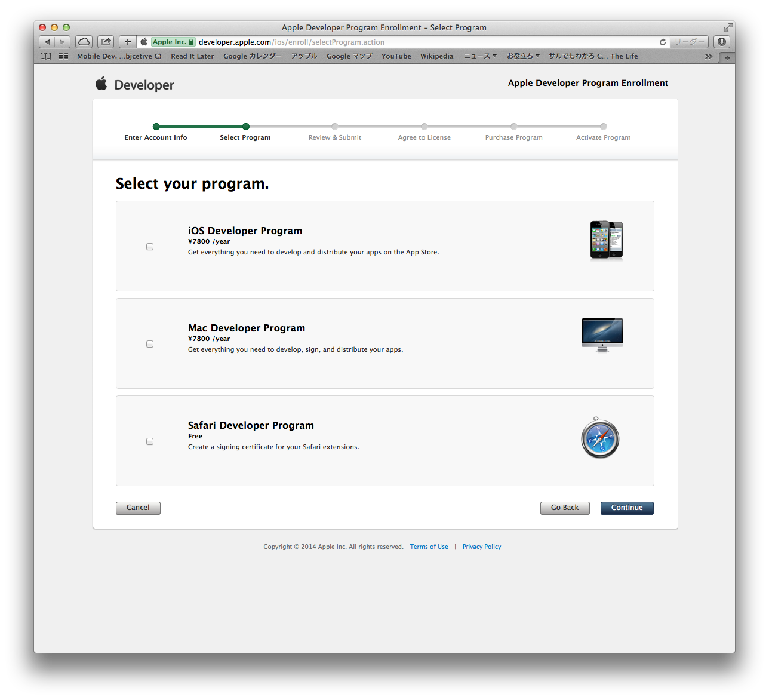Screen dimensions: 769x700
Task: Open the アップル bookmark
Action: (x=304, y=56)
